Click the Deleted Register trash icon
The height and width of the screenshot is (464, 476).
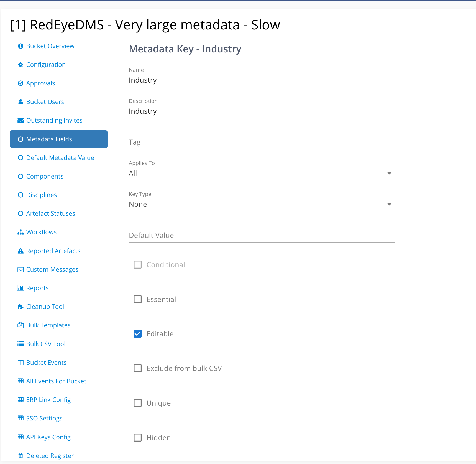coord(21,456)
